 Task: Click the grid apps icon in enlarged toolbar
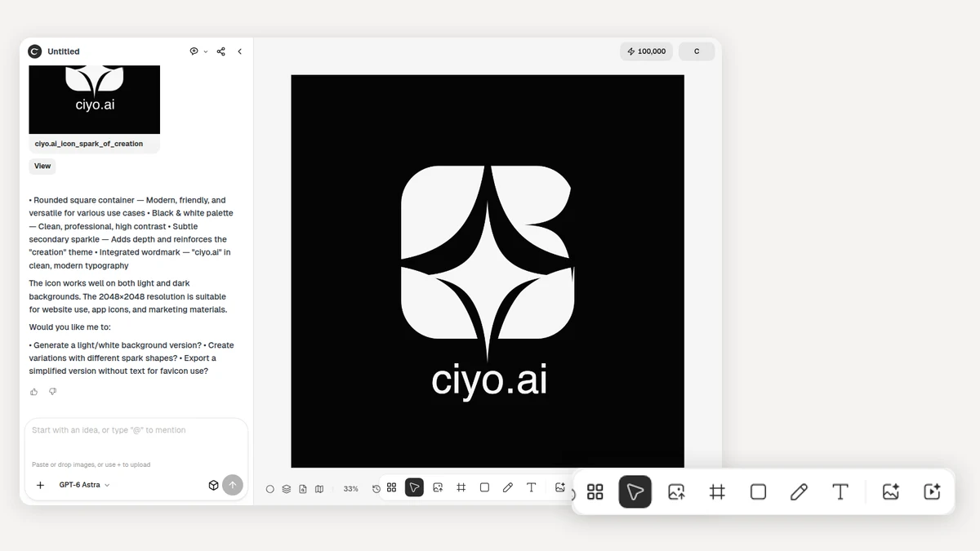click(595, 491)
